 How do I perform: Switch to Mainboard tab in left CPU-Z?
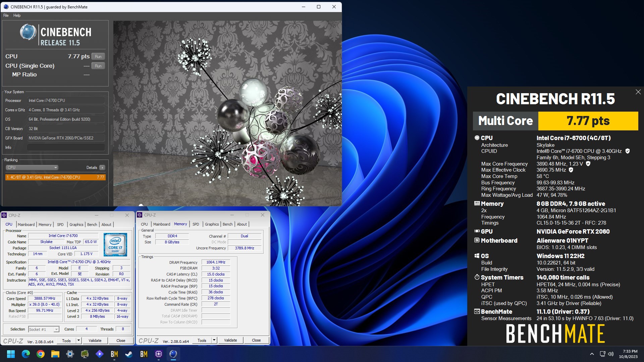click(x=26, y=225)
